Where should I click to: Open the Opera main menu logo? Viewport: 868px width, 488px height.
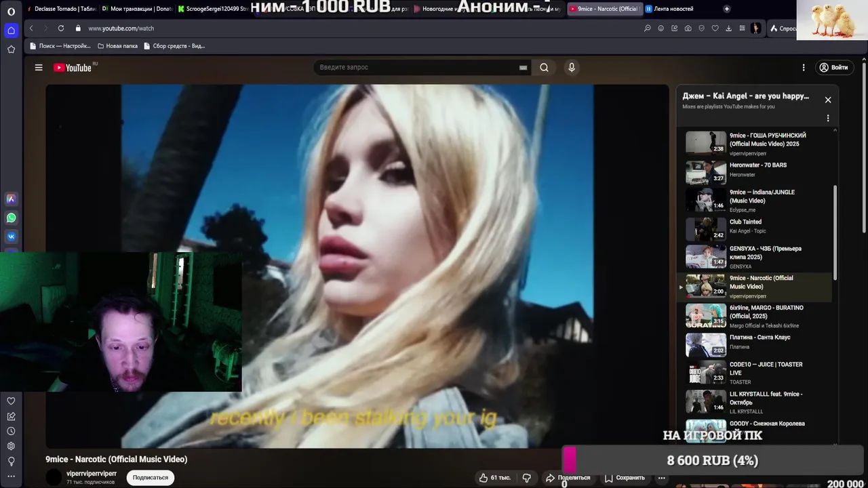(x=11, y=11)
